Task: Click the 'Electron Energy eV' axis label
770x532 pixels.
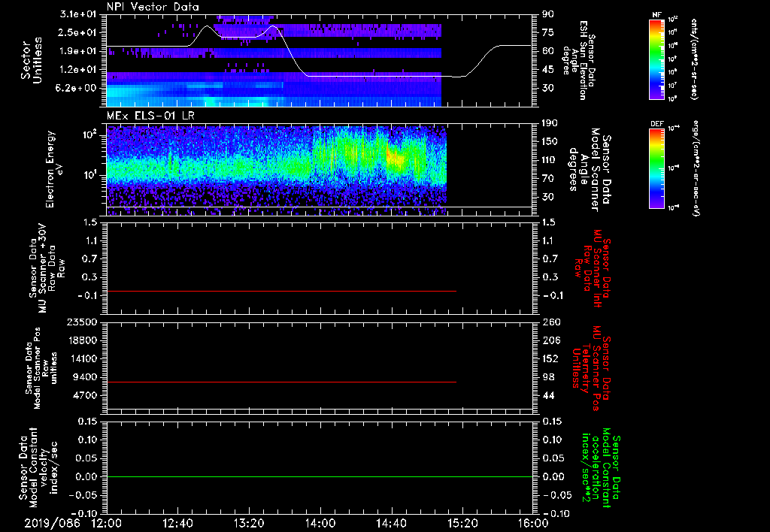Action: point(54,169)
